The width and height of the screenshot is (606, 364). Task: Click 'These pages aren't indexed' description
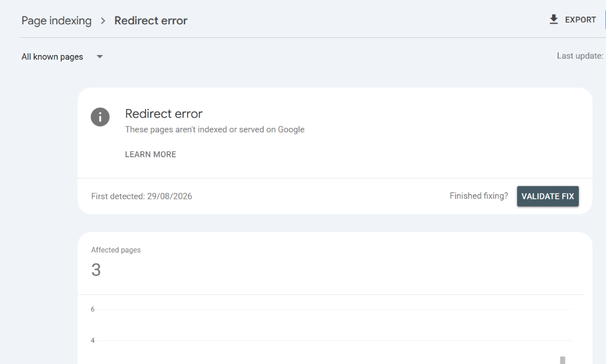coord(214,130)
